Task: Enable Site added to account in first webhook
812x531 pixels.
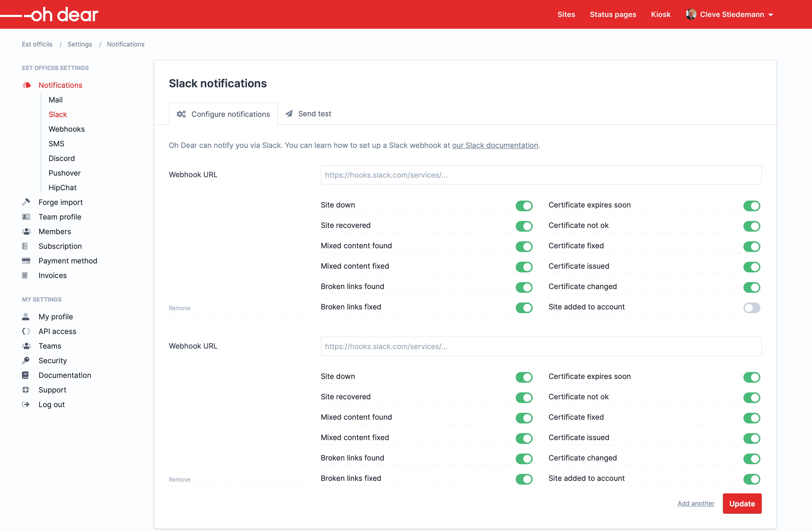Action: tap(752, 308)
